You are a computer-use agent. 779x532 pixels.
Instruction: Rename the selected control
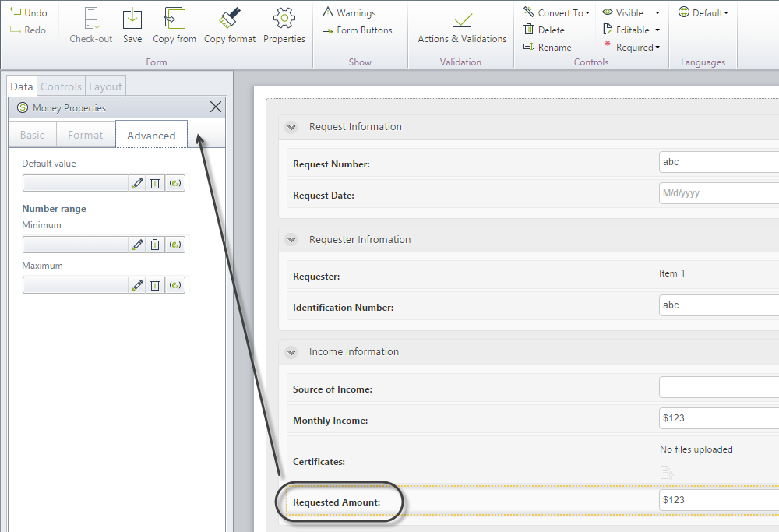(x=548, y=48)
